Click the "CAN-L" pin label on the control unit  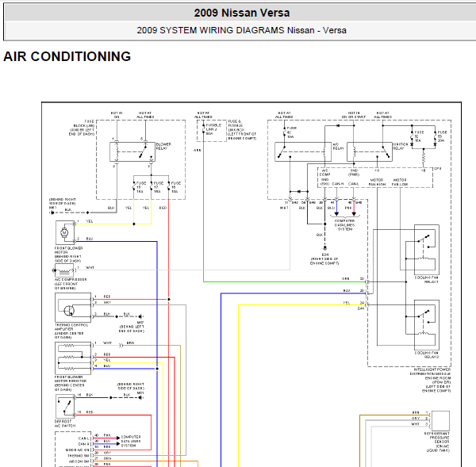[x=84, y=438]
